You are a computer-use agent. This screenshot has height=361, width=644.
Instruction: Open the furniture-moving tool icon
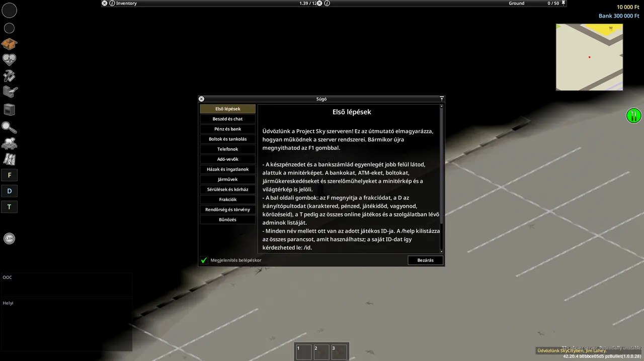pyautogui.click(x=10, y=92)
